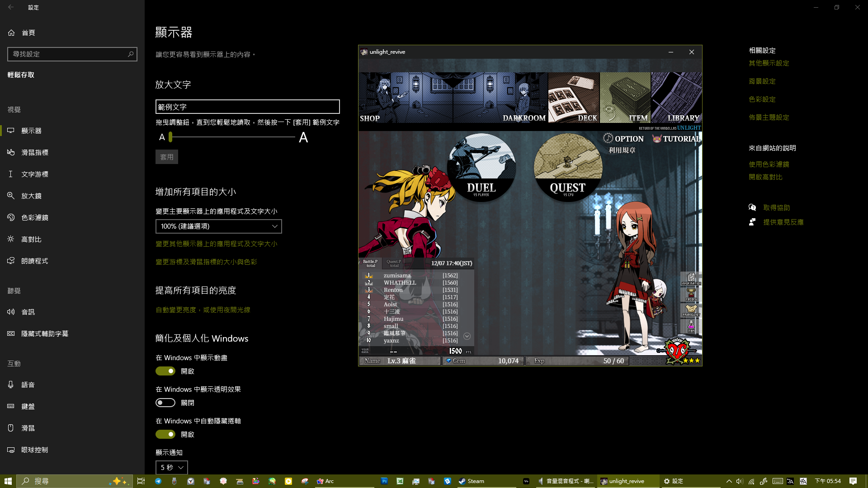868x488 pixels.
Task: Click the 套用 apply button
Action: [x=167, y=157]
